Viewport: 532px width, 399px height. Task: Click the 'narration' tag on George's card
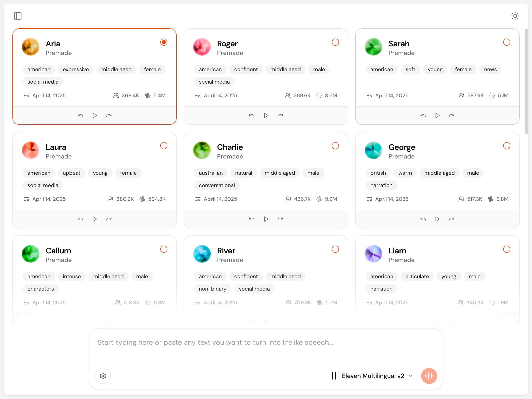click(381, 185)
